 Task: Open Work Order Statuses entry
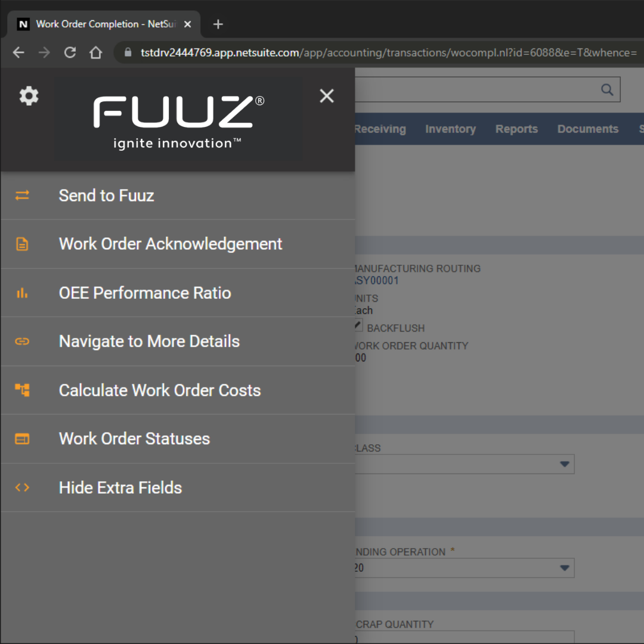178,439
